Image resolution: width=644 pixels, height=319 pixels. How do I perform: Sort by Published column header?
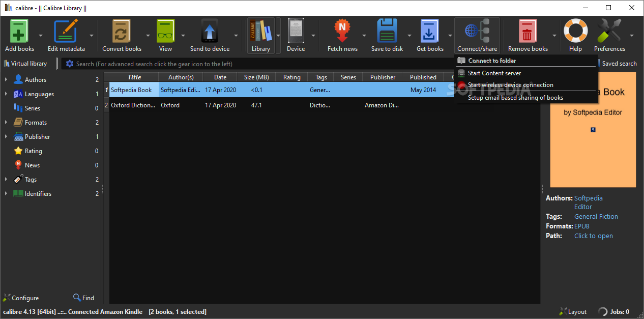[x=423, y=77]
